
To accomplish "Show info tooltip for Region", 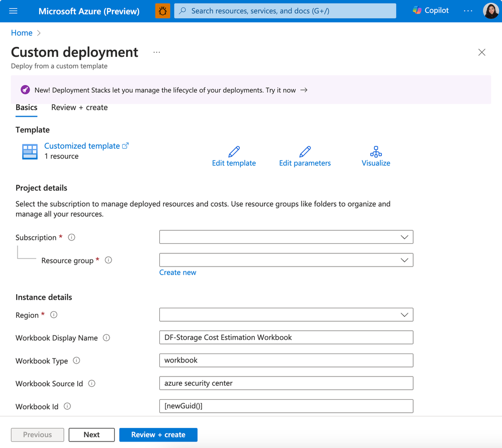I will pyautogui.click(x=54, y=315).
